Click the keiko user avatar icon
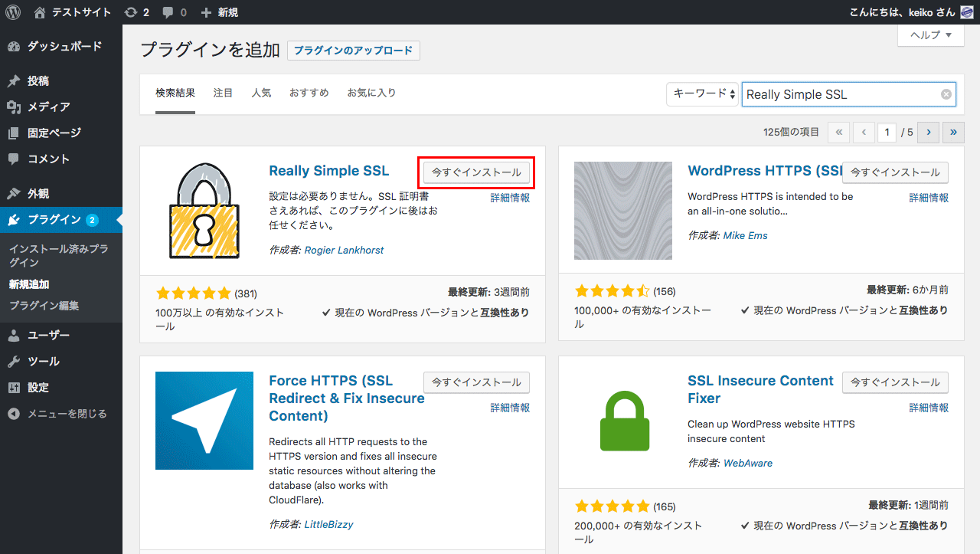Viewport: 980px width, 554px height. point(967,12)
